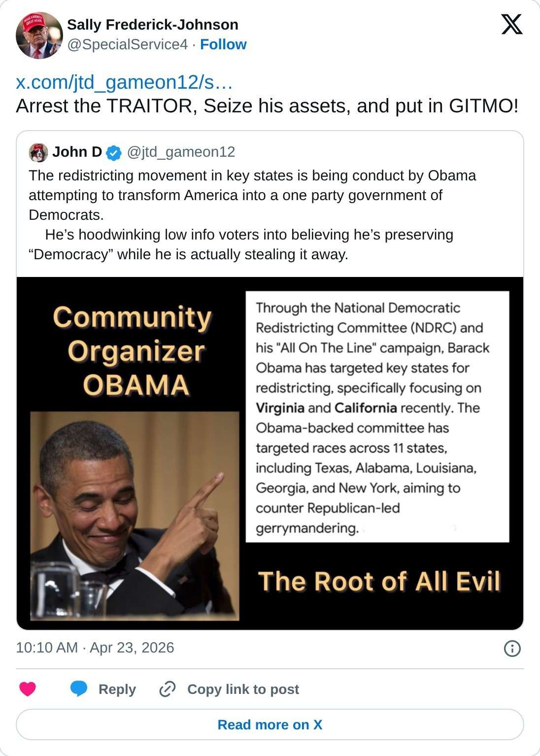Click the Copy link to post text
This screenshot has height=756, width=540.
[243, 689]
